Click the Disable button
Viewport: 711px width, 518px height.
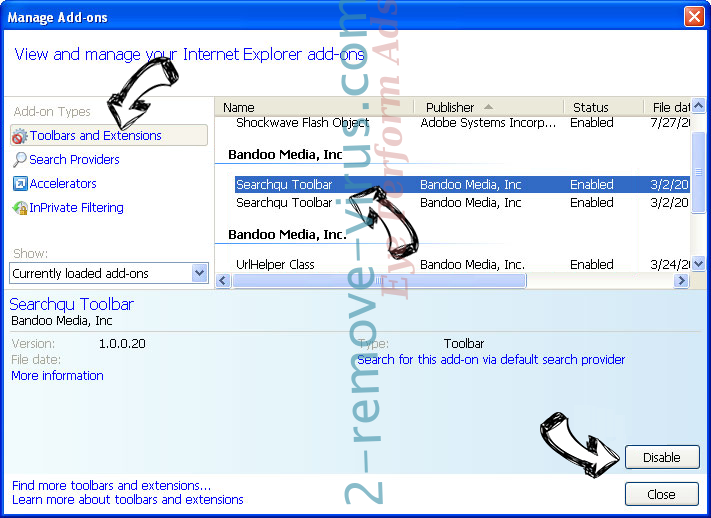click(x=662, y=457)
